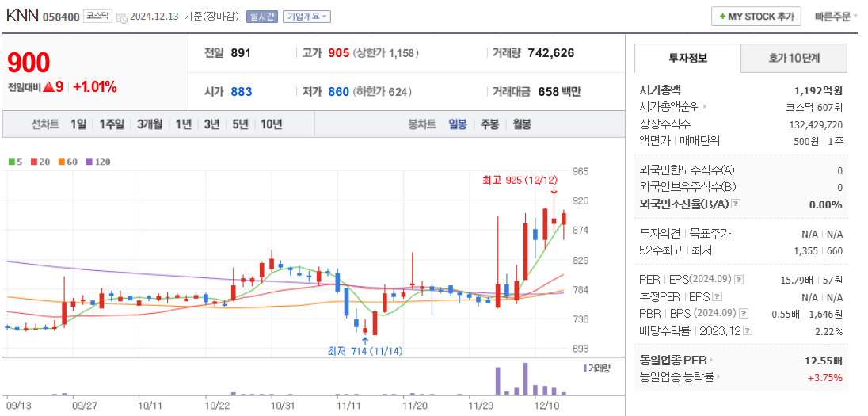Select the 10년 line chart period
This screenshot has height=416, width=868.
271,124
